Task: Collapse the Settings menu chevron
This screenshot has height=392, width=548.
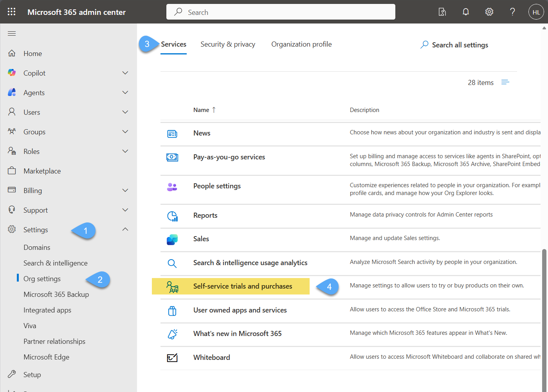Action: click(125, 229)
